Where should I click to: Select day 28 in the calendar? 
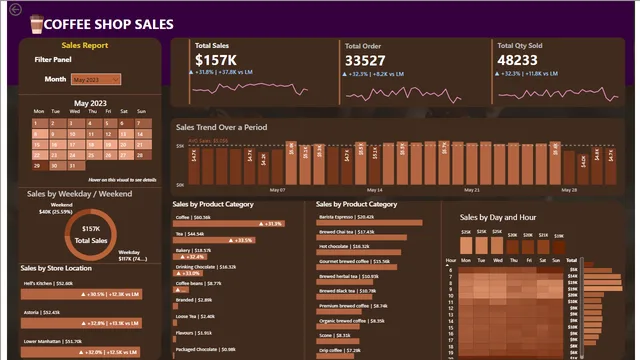tap(144, 155)
